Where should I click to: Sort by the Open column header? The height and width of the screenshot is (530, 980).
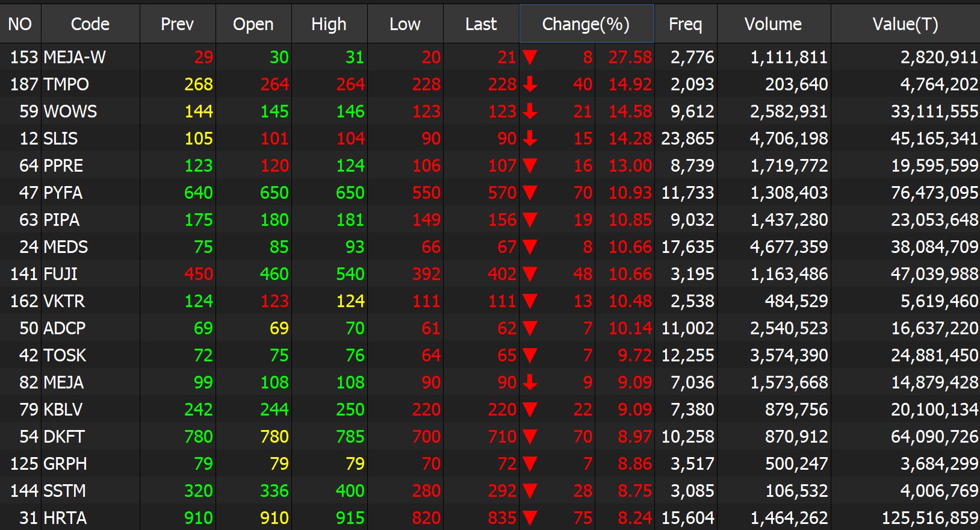point(253,24)
